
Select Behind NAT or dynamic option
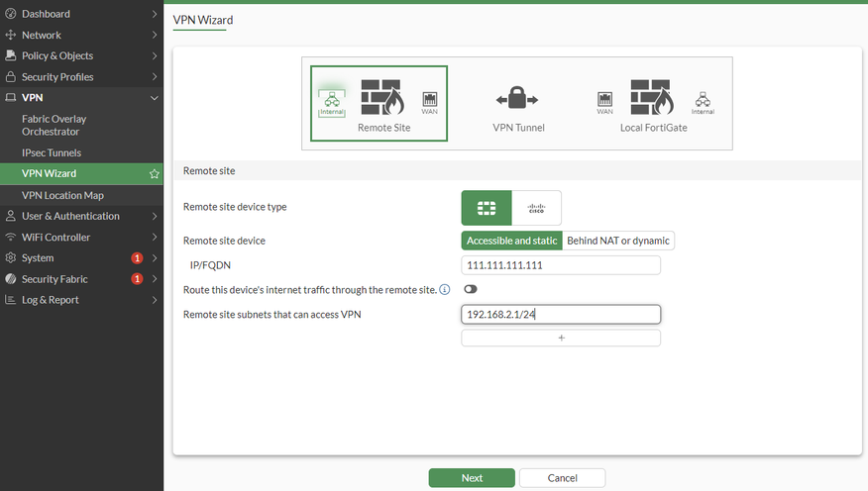[617, 241]
